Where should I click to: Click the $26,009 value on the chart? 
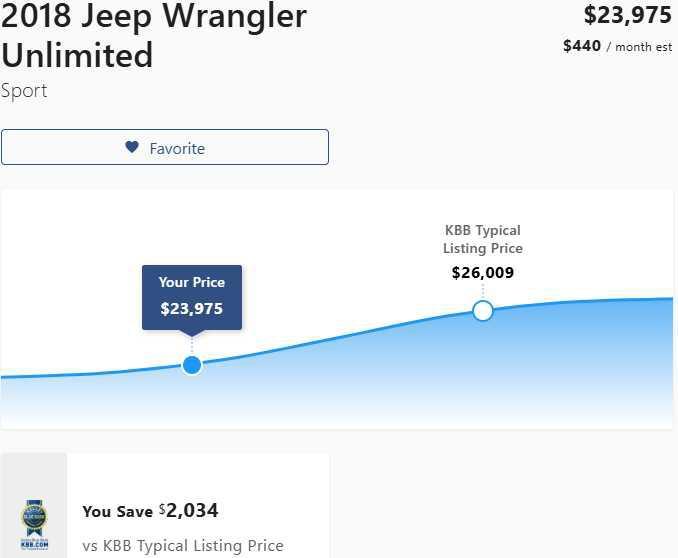[x=483, y=273]
